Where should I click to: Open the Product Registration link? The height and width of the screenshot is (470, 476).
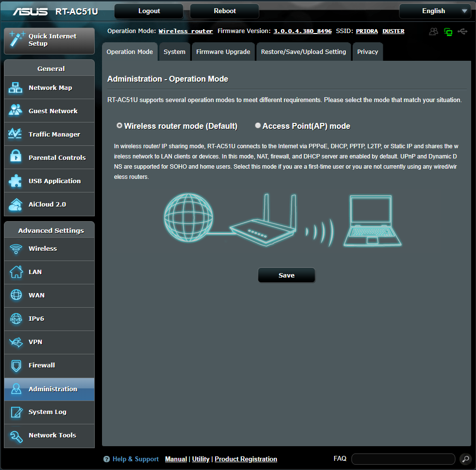(x=246, y=459)
